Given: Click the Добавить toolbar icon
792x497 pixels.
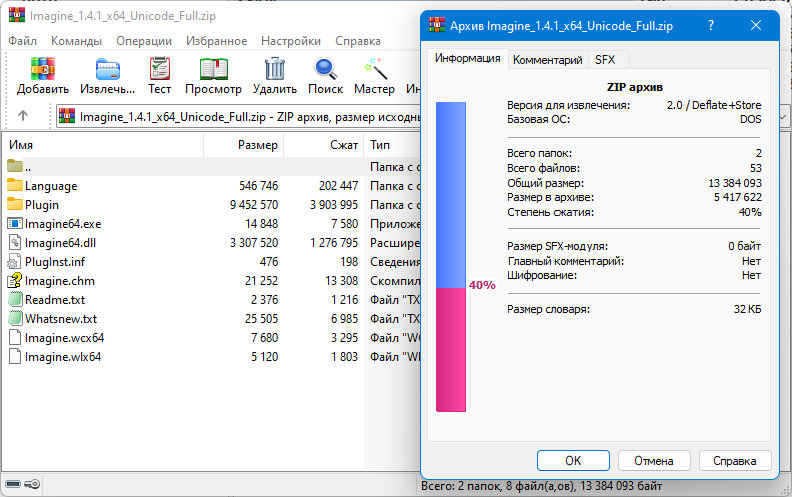Looking at the screenshot, I should 42,69.
